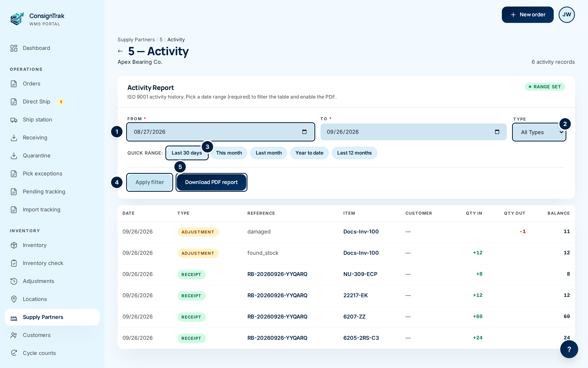Click the -1 quantity out value
The image size is (588, 368).
522,231
